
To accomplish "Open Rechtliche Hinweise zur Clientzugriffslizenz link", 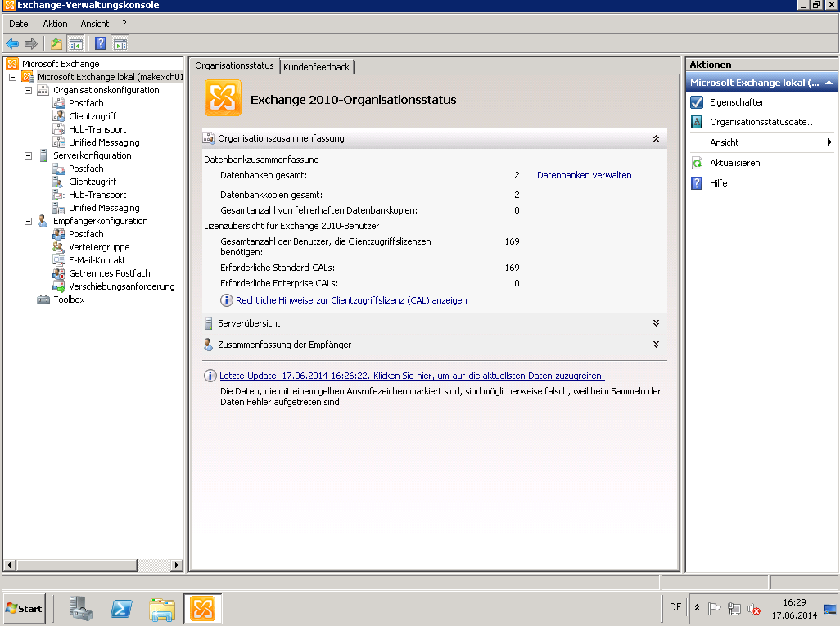I will click(351, 300).
